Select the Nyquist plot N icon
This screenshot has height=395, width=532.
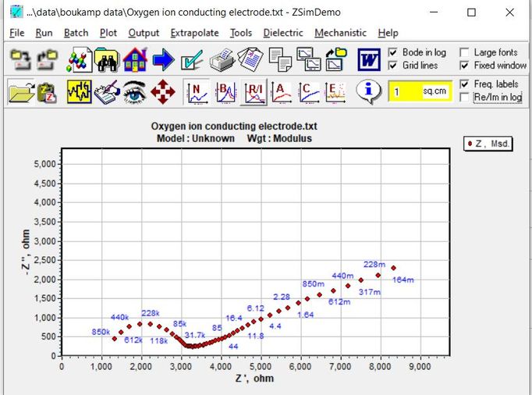(x=197, y=92)
